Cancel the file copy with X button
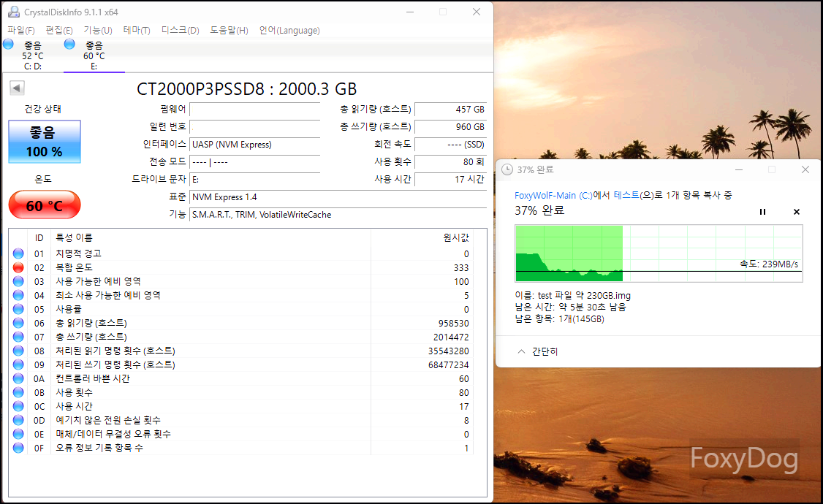 coord(796,212)
